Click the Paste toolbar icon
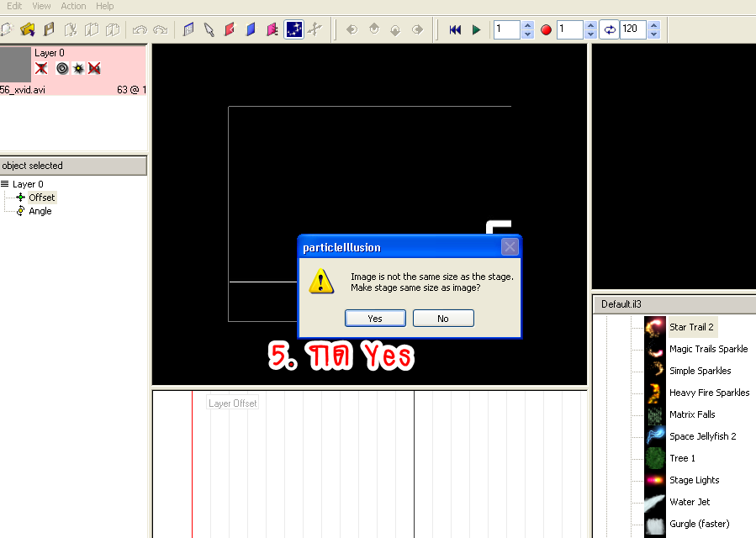Image resolution: width=756 pixels, height=538 pixels. [113, 29]
